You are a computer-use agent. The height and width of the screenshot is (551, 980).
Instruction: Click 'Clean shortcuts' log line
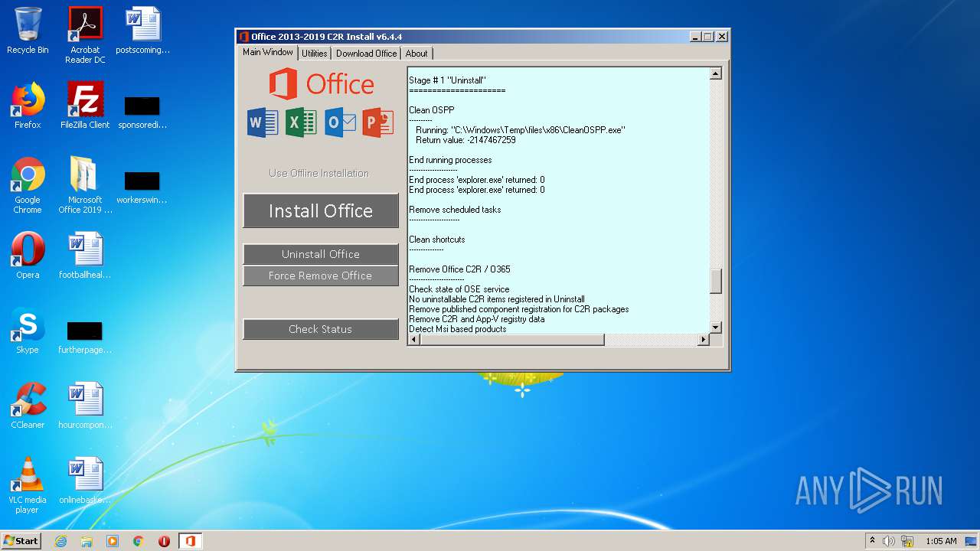point(436,240)
